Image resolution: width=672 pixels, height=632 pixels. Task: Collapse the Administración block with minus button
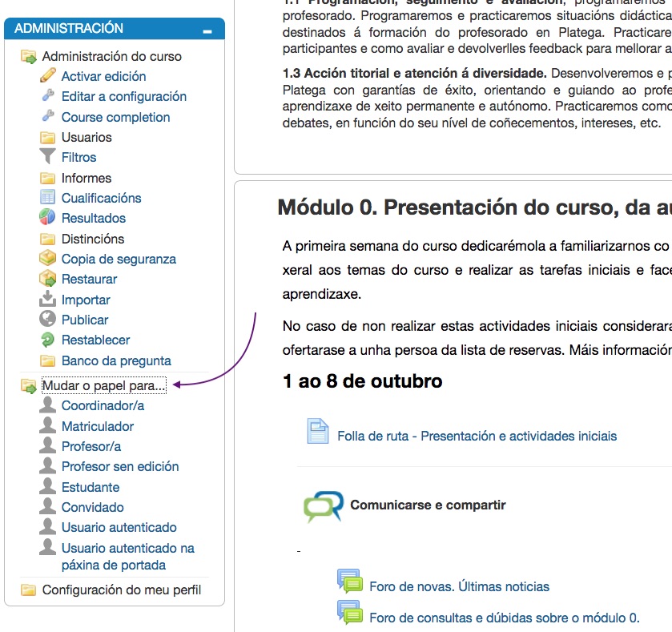(207, 30)
